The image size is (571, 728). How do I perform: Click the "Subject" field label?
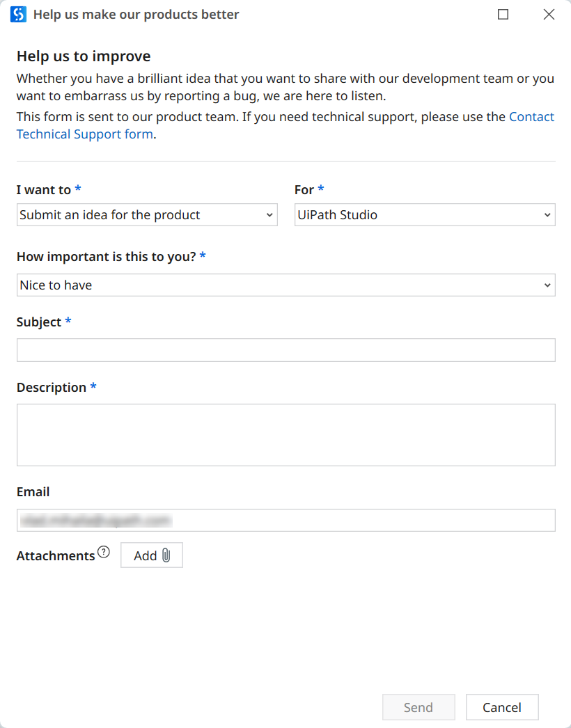[x=39, y=322]
